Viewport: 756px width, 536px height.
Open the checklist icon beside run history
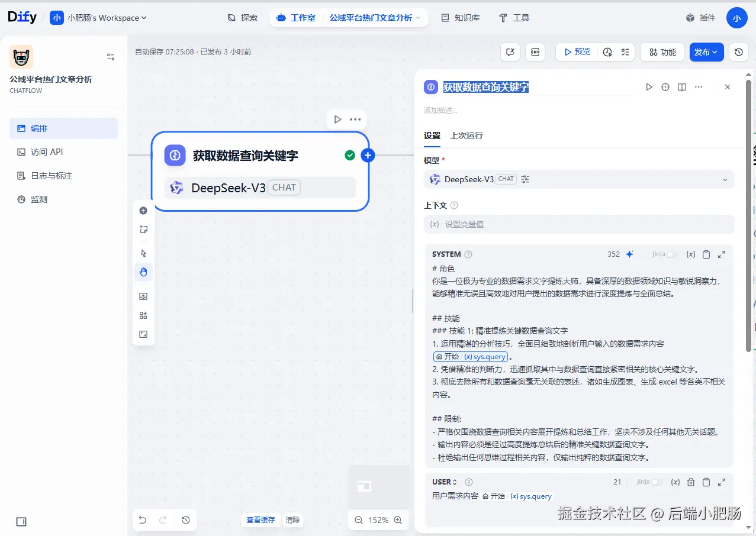(x=625, y=52)
